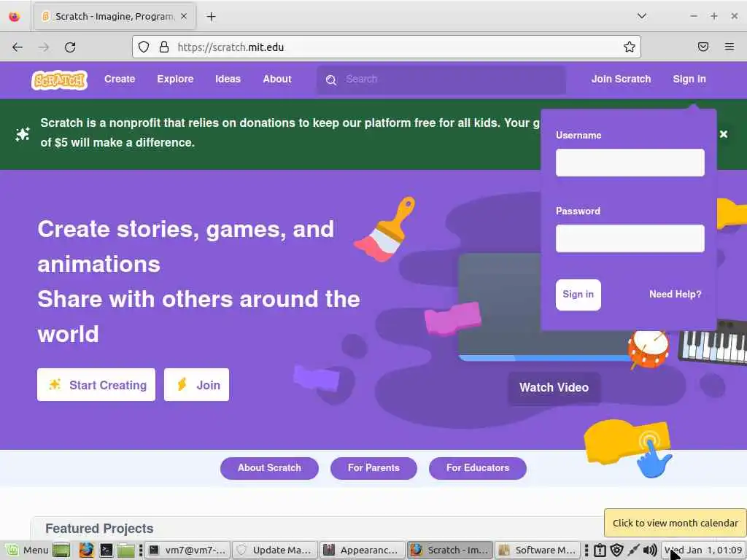Click the browser forward arrow
Screen dimensions: 747x560
tap(44, 47)
